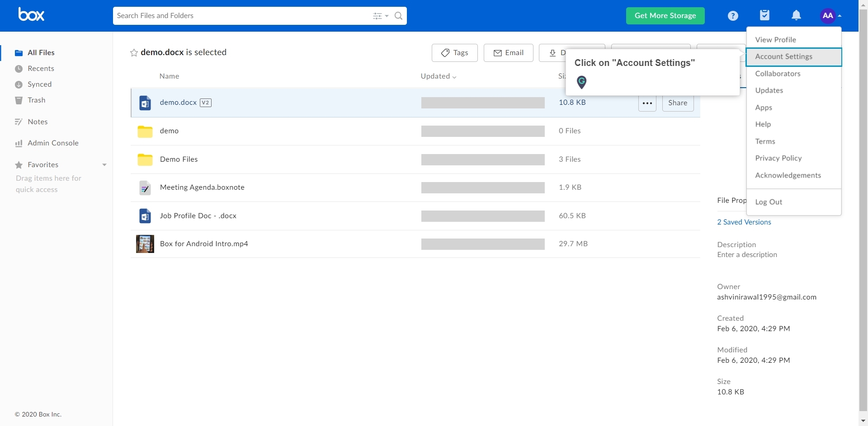Select Account Settings from the menu
The width and height of the screenshot is (868, 426).
[x=783, y=56]
